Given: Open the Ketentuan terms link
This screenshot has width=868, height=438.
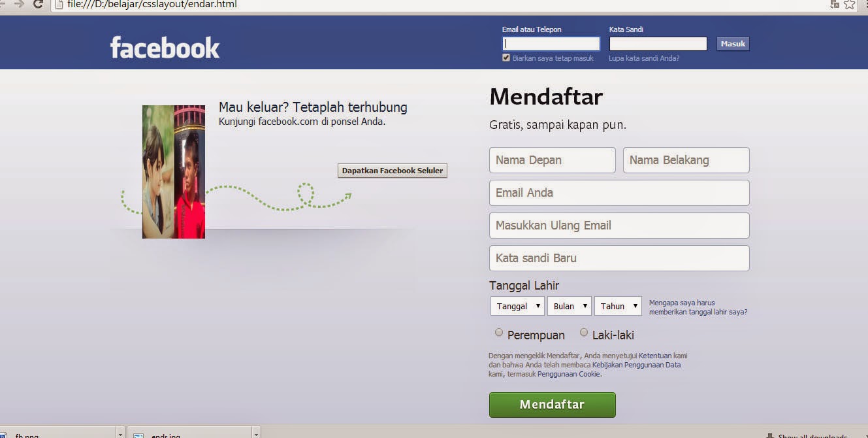Looking at the screenshot, I should [656, 356].
